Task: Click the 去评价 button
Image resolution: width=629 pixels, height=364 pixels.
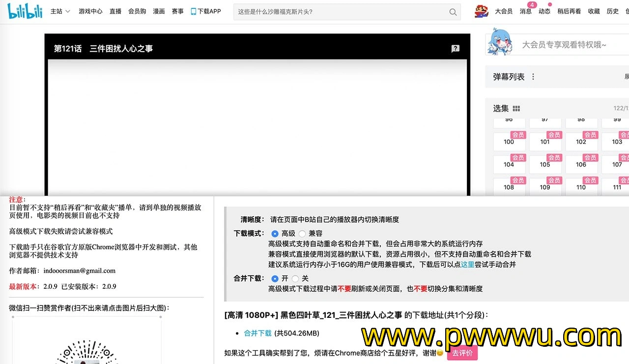Action: (x=462, y=353)
